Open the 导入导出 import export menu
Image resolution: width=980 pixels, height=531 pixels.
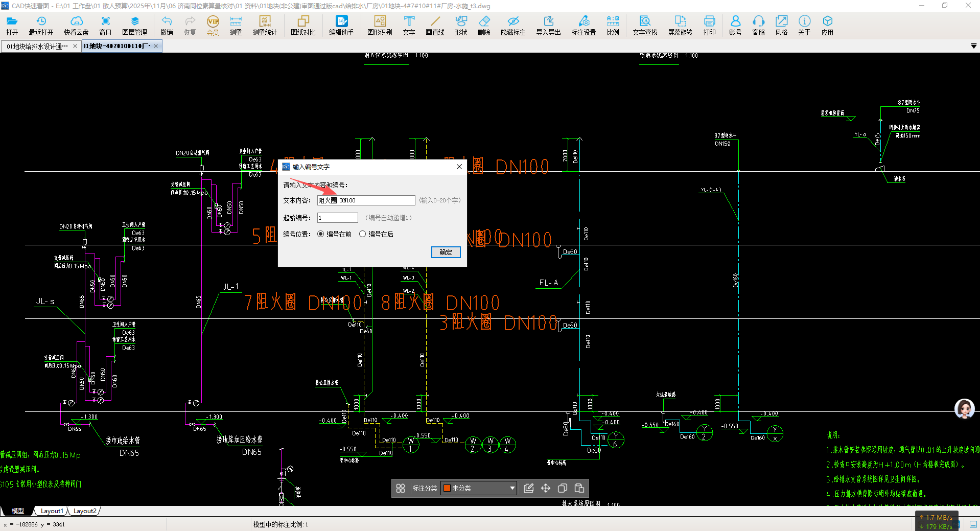pos(548,25)
